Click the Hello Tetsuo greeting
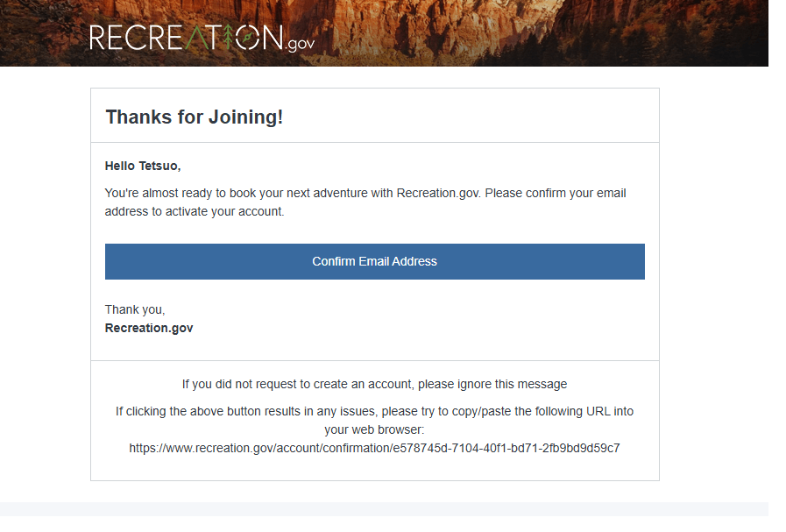This screenshot has width=786, height=532. [142, 166]
